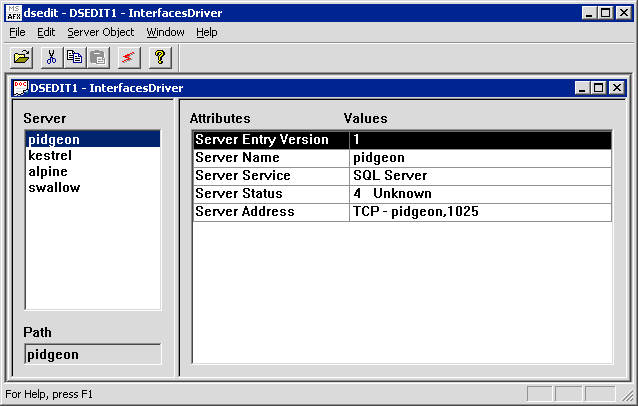
Task: Open the Window menu
Action: click(165, 32)
